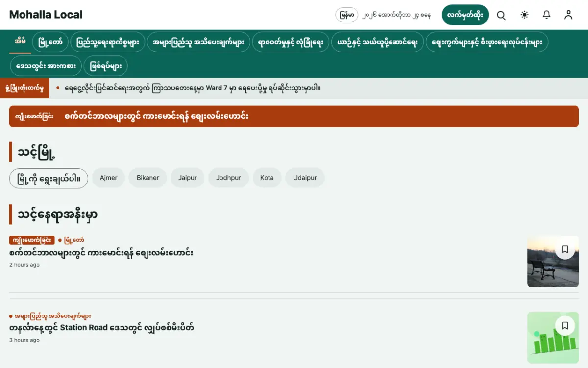This screenshot has width=588, height=368.
Task: Open the မြန်မာ language selector
Action: 347,15
